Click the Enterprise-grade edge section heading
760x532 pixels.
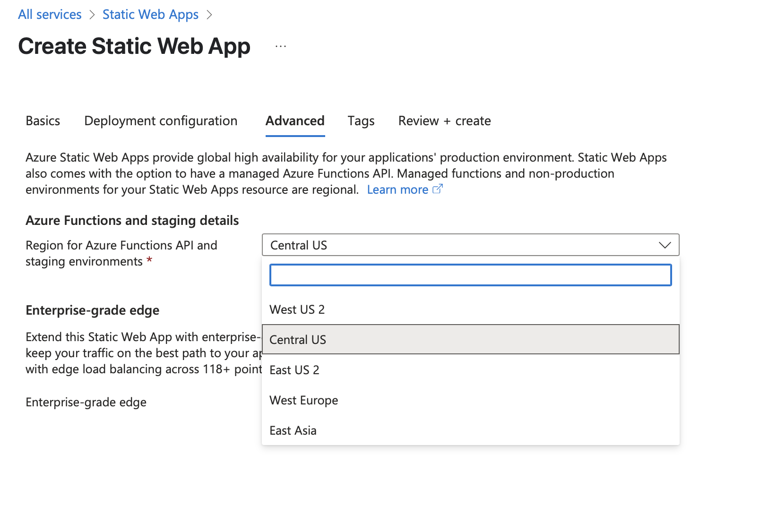pos(93,310)
